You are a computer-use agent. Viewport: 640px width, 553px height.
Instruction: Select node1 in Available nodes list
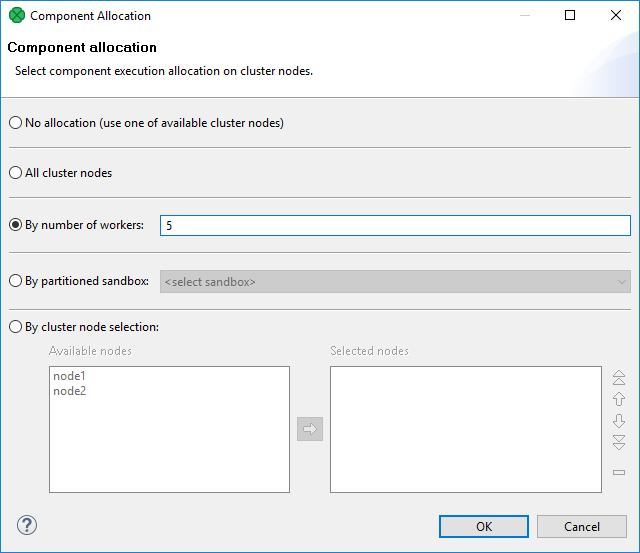tap(69, 376)
